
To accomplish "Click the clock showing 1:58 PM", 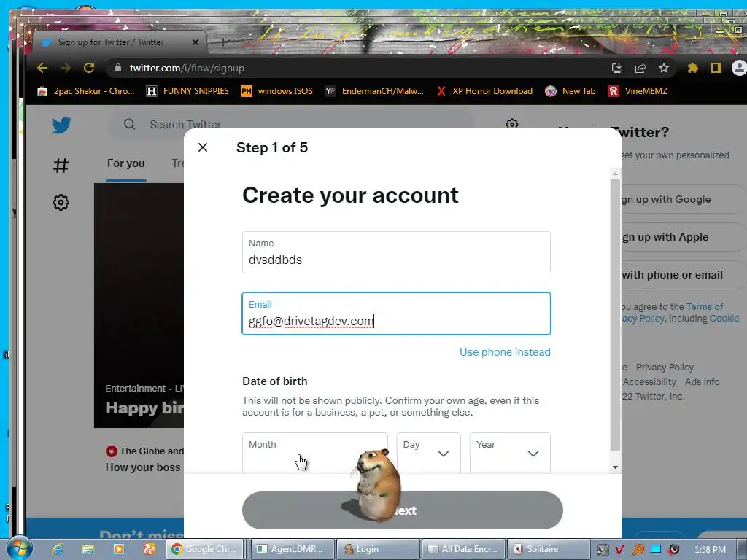I will [x=710, y=550].
